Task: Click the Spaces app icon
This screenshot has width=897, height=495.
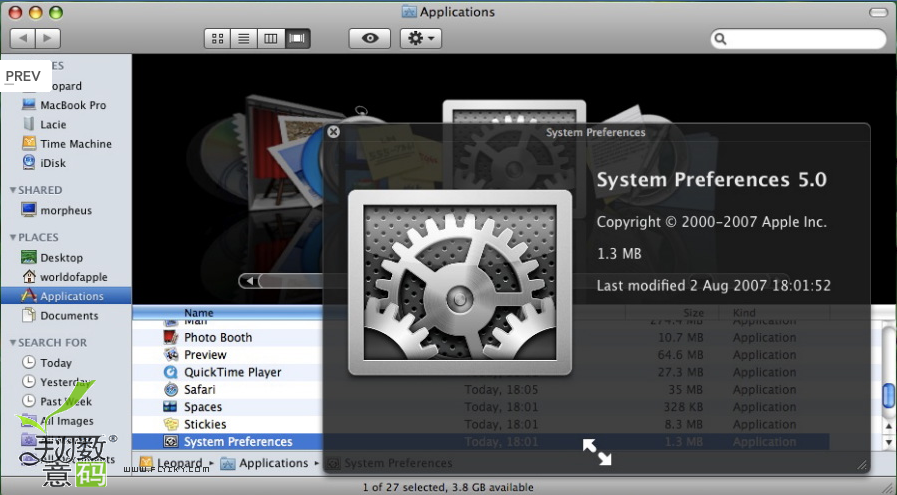Action: 170,407
